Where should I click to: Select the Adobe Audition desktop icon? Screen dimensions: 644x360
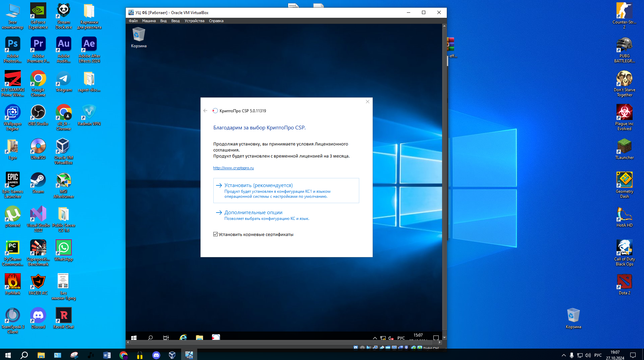pos(64,49)
